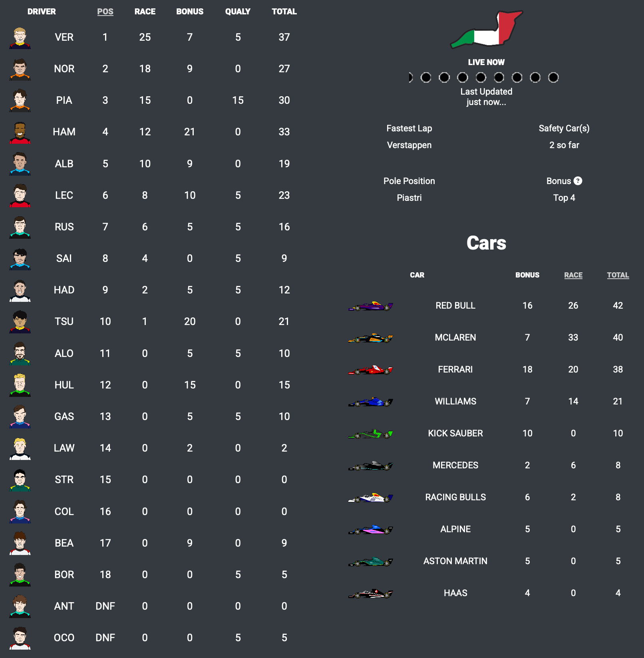Click the Haas car icon
644x658 pixels.
(x=370, y=594)
